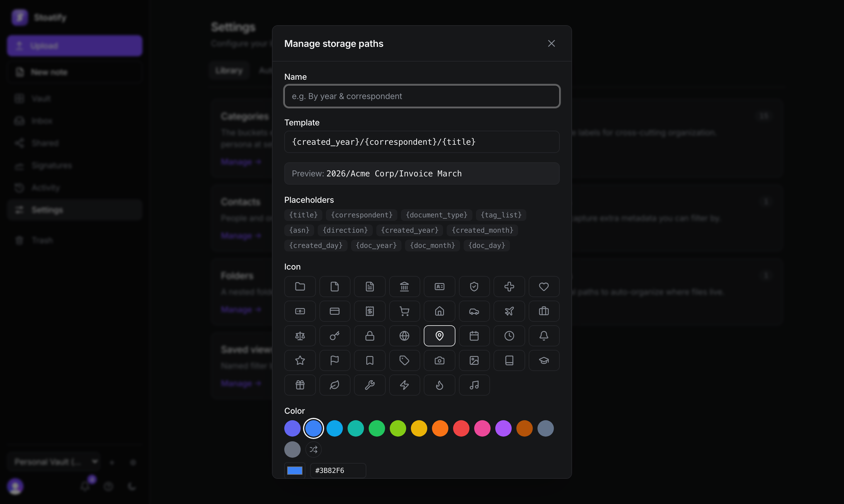This screenshot has width=844, height=504.
Task: Pick the teal color swatch
Action: pos(355,429)
